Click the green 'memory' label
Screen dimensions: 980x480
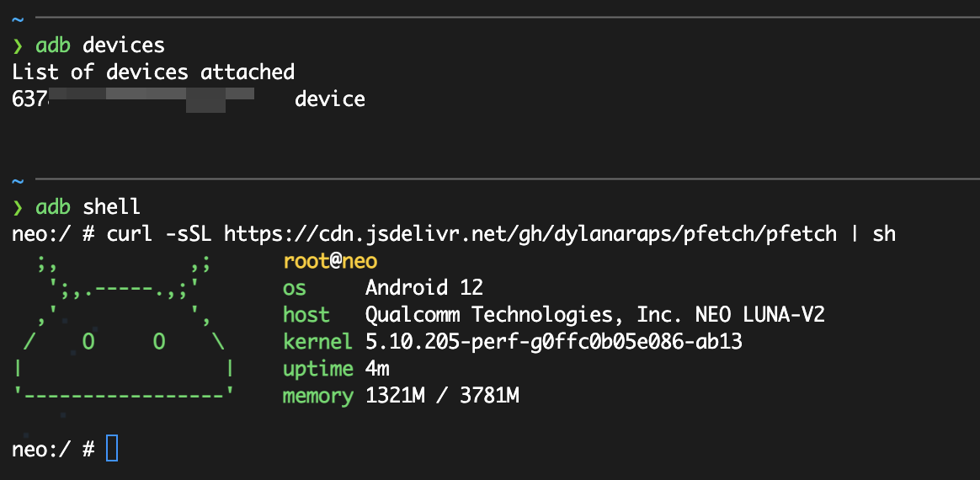pyautogui.click(x=317, y=396)
